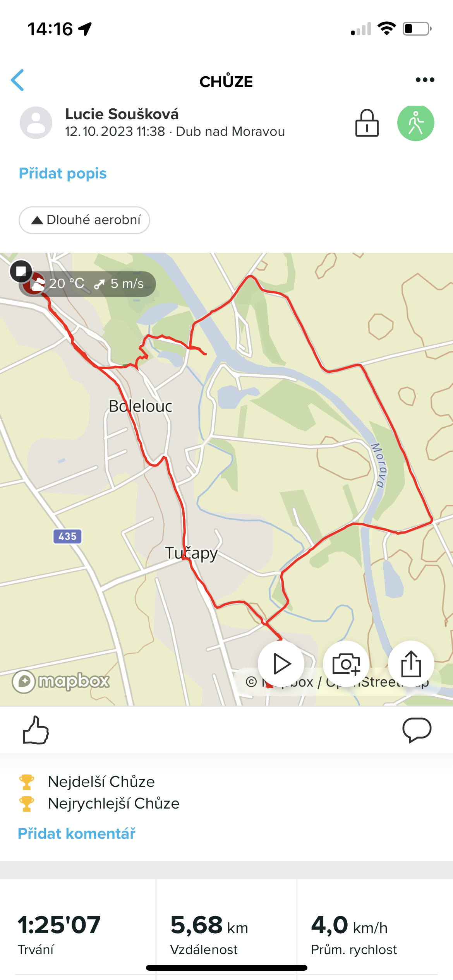Tap the Přidat popis link
Image resolution: width=453 pixels, height=980 pixels.
point(63,173)
